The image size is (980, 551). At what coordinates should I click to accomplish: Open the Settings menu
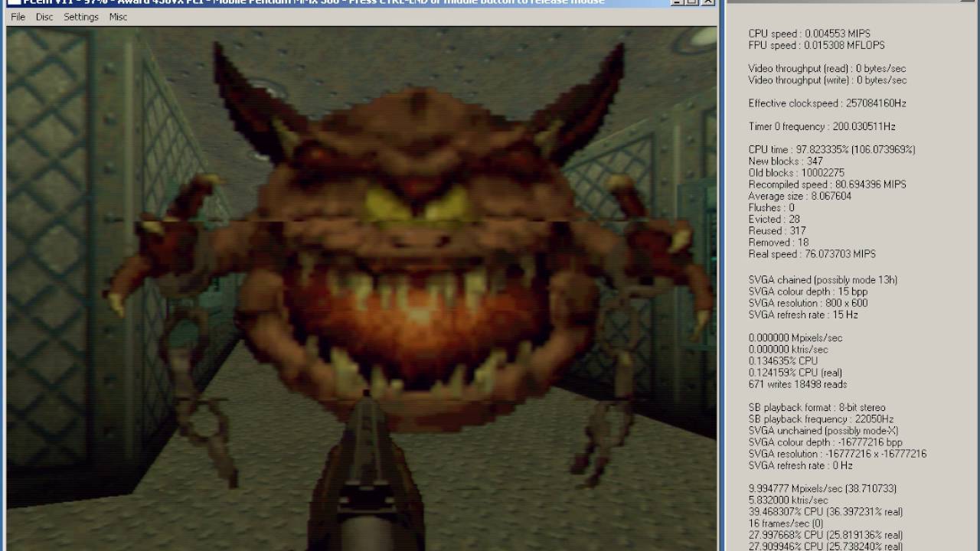pos(81,17)
